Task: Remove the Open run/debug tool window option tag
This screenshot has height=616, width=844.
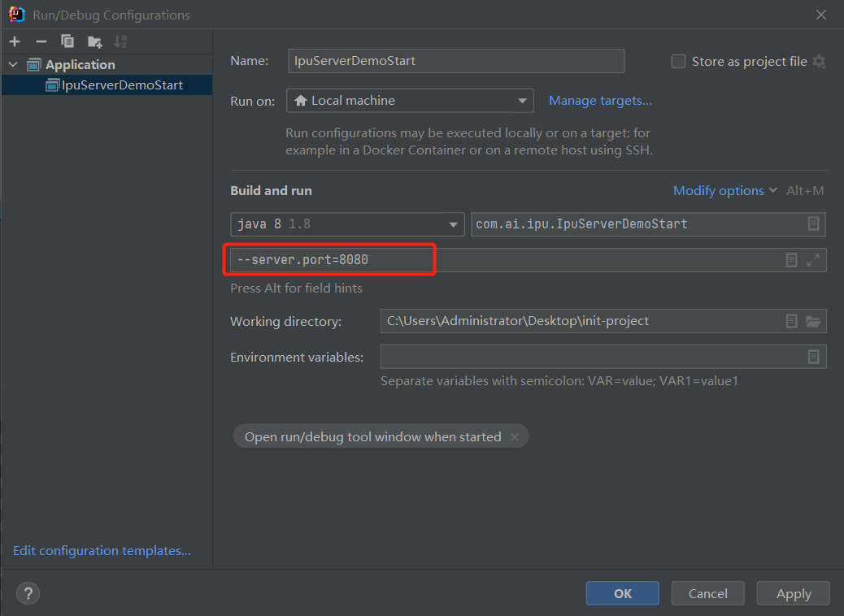Action: (x=514, y=437)
